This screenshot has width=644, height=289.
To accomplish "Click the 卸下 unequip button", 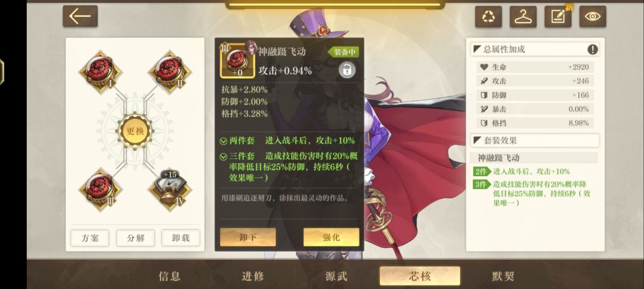I will click(x=247, y=237).
